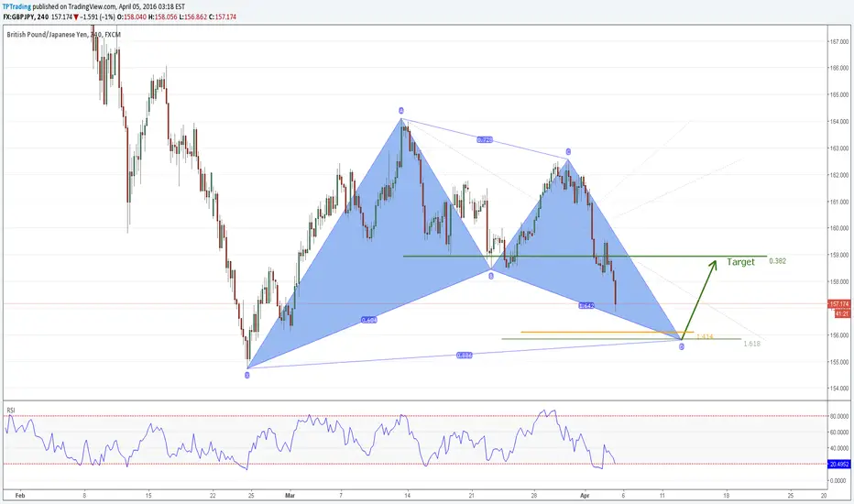Select the O:158.040 open value in header

pos(131,16)
